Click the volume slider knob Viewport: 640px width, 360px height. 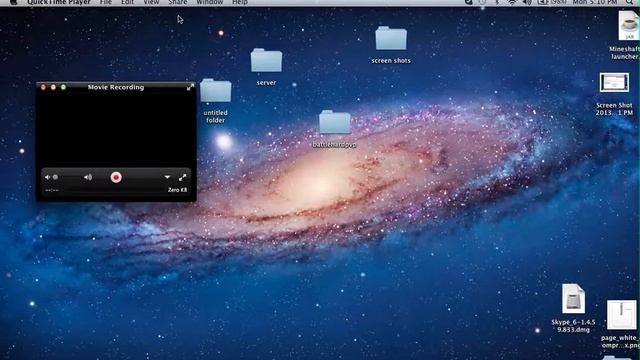55,177
